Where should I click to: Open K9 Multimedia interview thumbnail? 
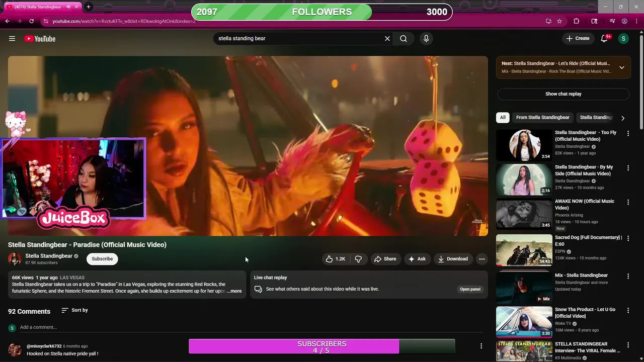[524, 351]
